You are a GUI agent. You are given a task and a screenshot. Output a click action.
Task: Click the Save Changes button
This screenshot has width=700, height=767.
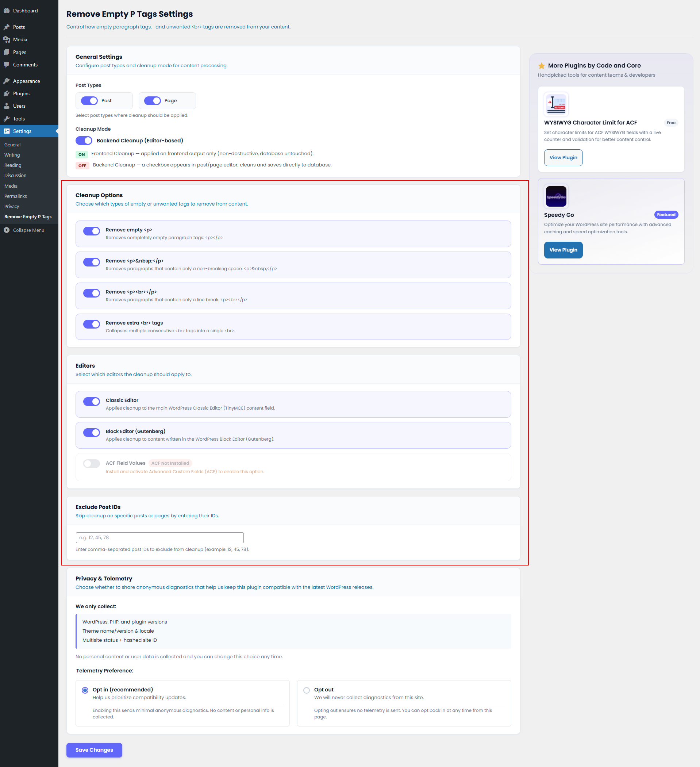[x=95, y=750]
